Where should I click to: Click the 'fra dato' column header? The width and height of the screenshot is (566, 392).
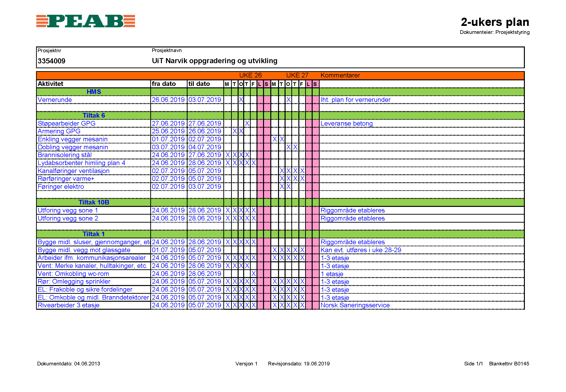164,84
